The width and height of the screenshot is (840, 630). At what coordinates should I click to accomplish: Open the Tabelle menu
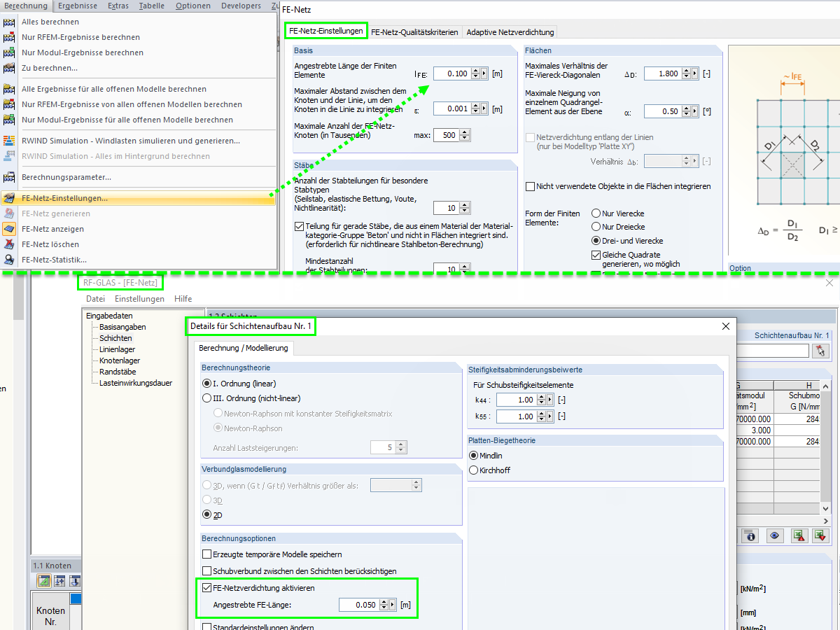(152, 6)
